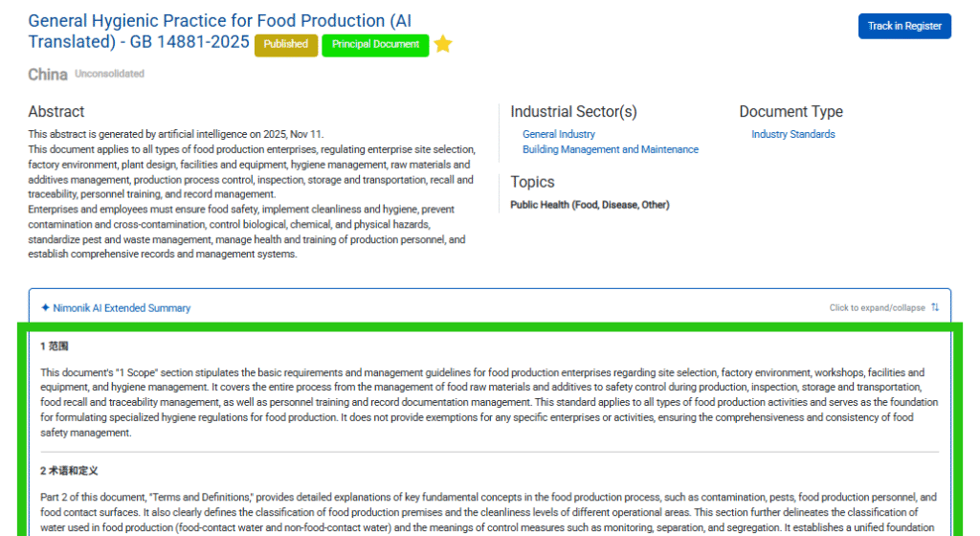Click the yellow Published status badge
This screenshot has height=536, width=980.
tap(286, 44)
